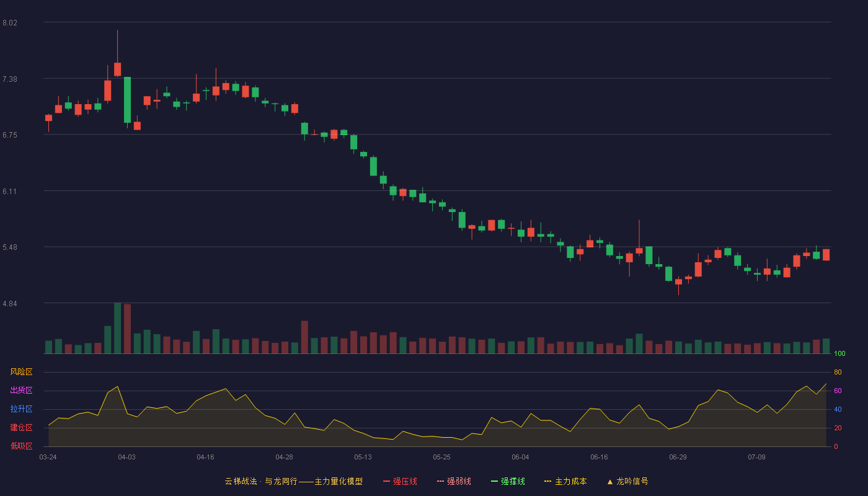Click the 4.84 price axis label
Viewport: 868px width, 496px height.
click(x=10, y=304)
